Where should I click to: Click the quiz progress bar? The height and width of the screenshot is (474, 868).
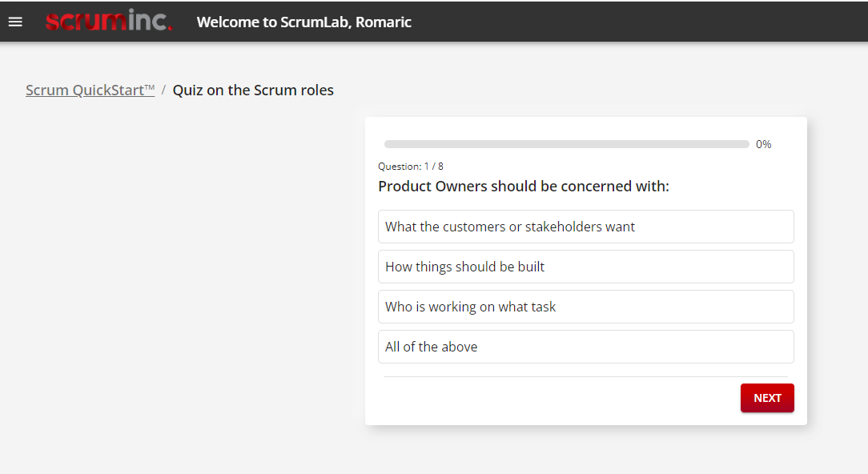(x=566, y=145)
